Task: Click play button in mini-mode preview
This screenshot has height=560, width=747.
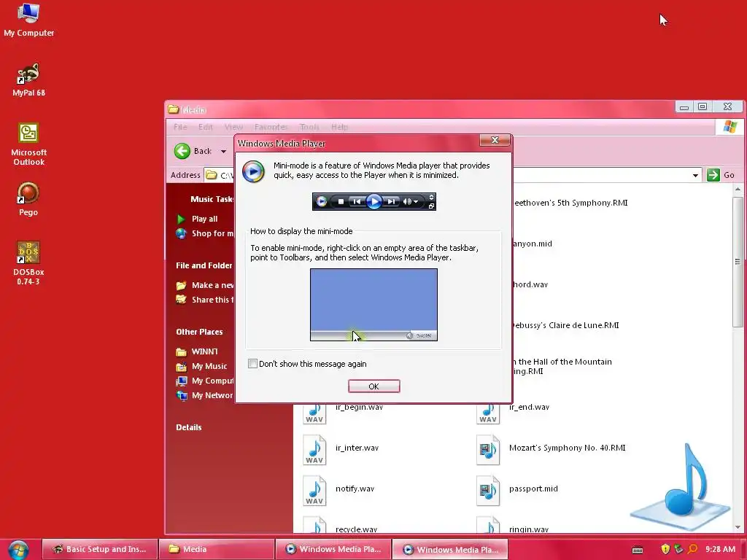Action: (x=374, y=202)
